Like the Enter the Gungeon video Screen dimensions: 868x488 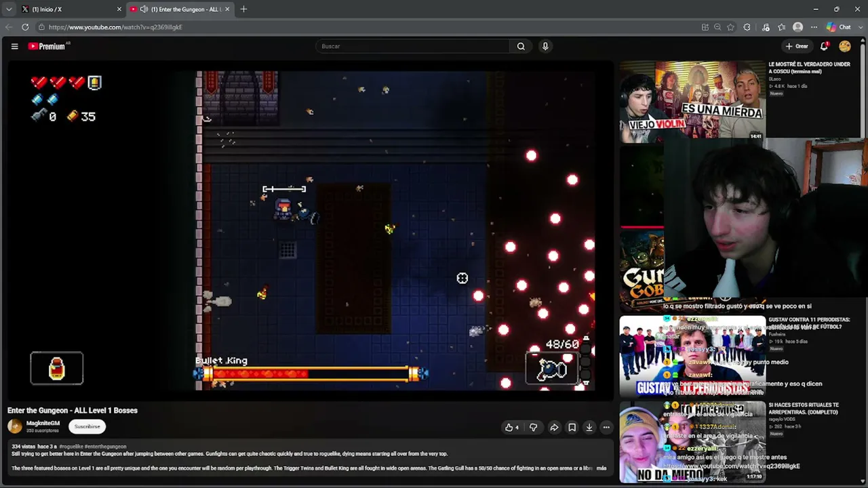click(x=512, y=427)
